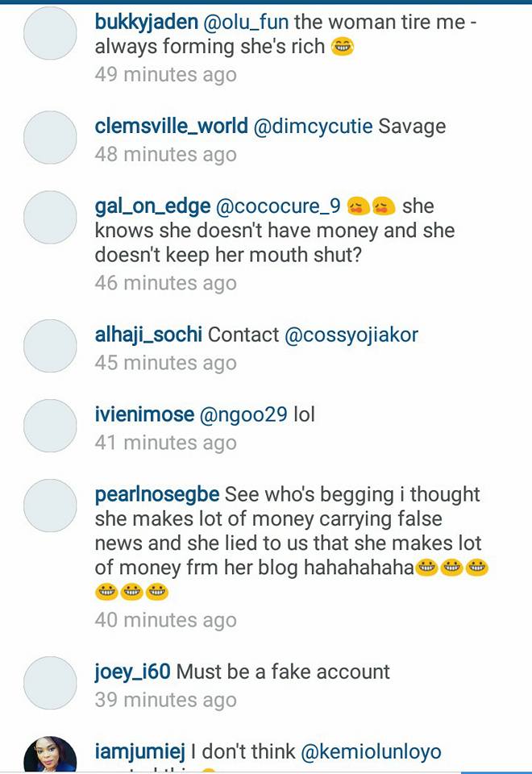Open bukkyjaden's profile avatar
The image size is (532, 774).
[50, 33]
